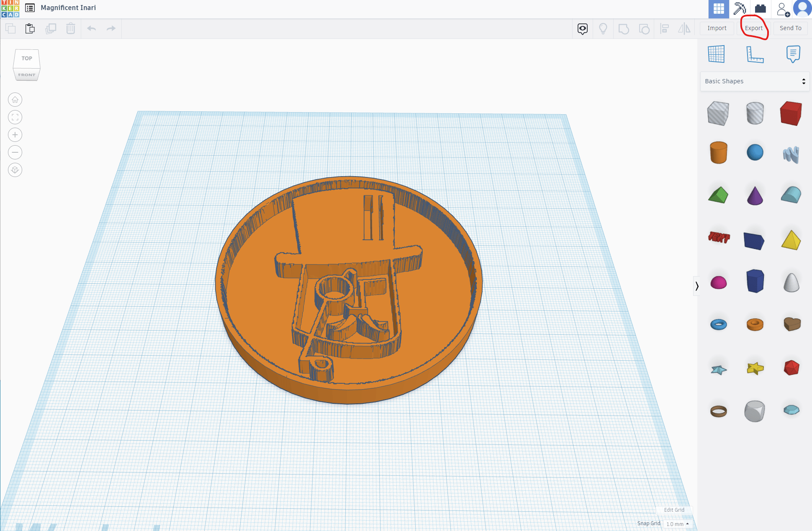Click the Tinkercad logo icon

(10, 9)
